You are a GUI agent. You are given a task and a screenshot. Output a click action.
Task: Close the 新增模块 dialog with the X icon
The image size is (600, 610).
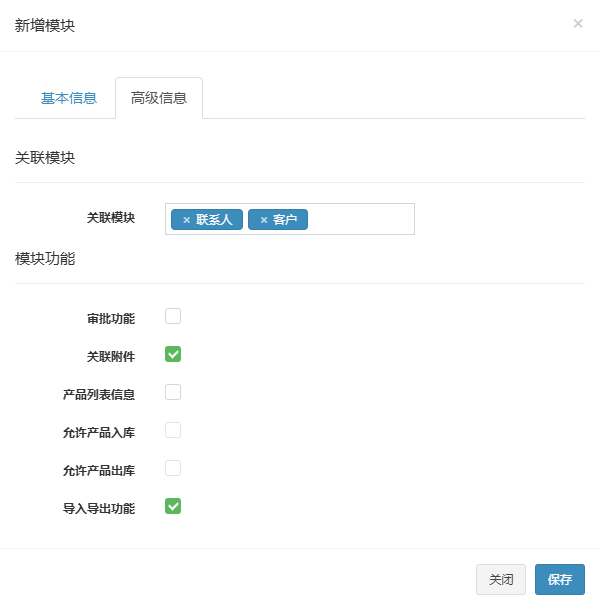click(x=578, y=24)
